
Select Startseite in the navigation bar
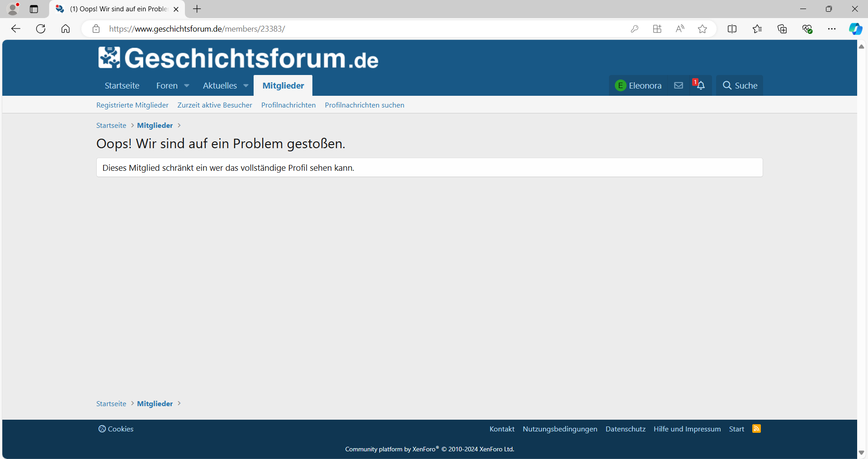122,85
